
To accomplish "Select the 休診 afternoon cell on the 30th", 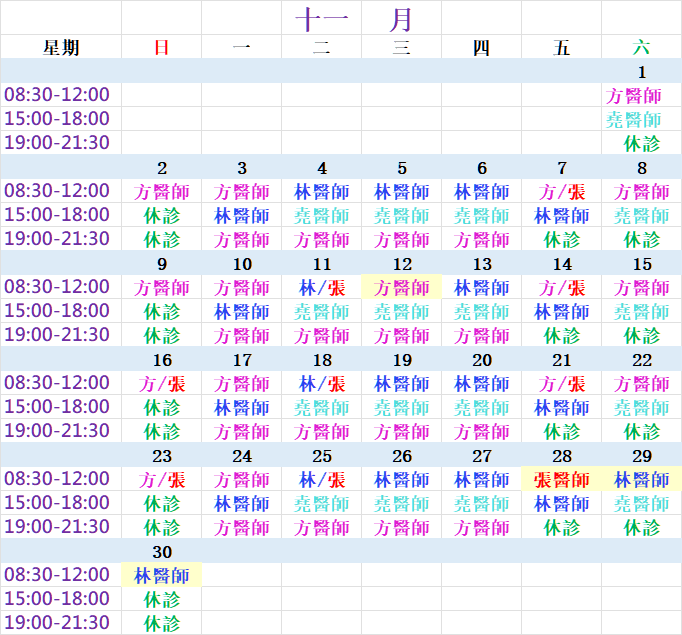I will pyautogui.click(x=162, y=600).
